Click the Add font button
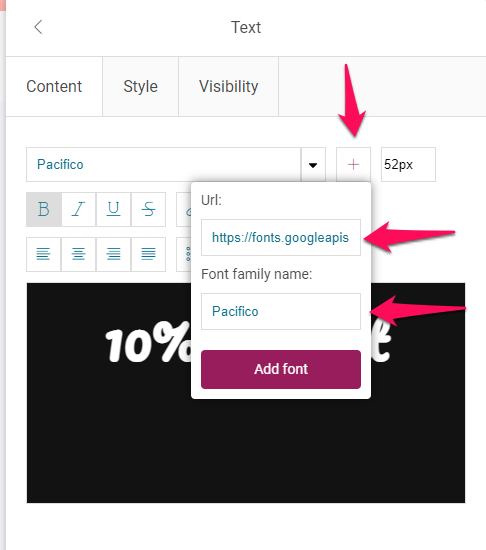The image size is (486, 550). (x=281, y=369)
